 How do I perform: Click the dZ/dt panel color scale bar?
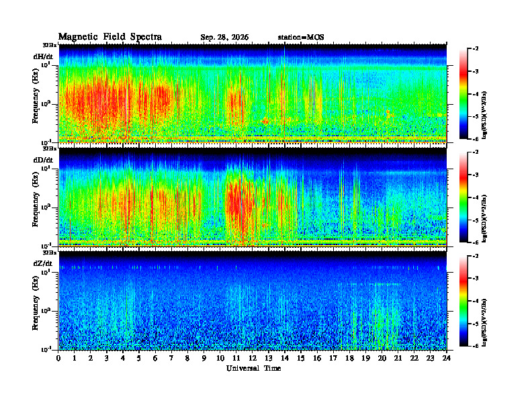click(x=463, y=301)
